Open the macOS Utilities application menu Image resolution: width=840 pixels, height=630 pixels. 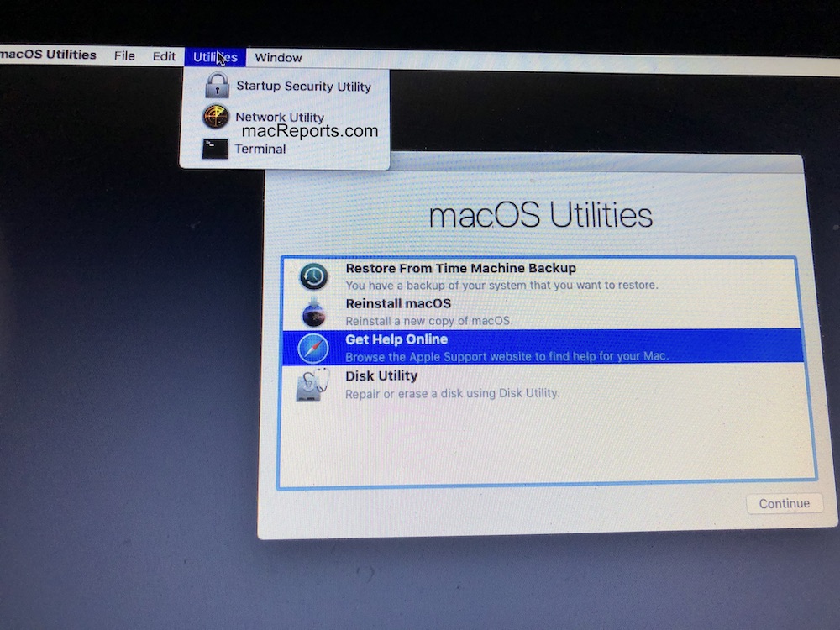48,55
